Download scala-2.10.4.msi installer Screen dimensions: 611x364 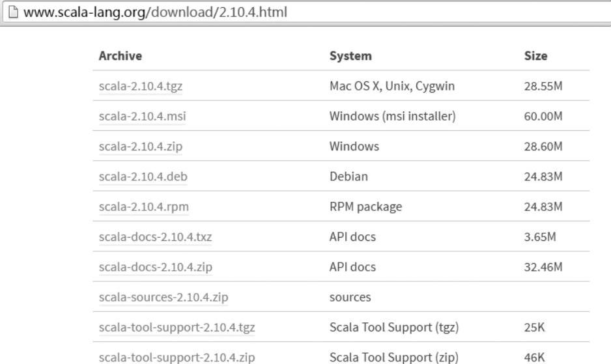tap(142, 116)
